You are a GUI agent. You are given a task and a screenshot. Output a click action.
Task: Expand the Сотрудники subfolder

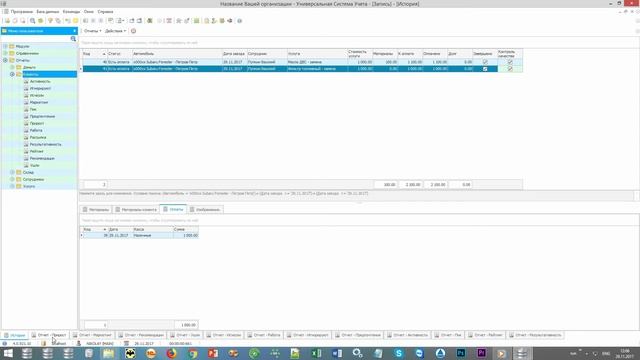(x=12, y=179)
